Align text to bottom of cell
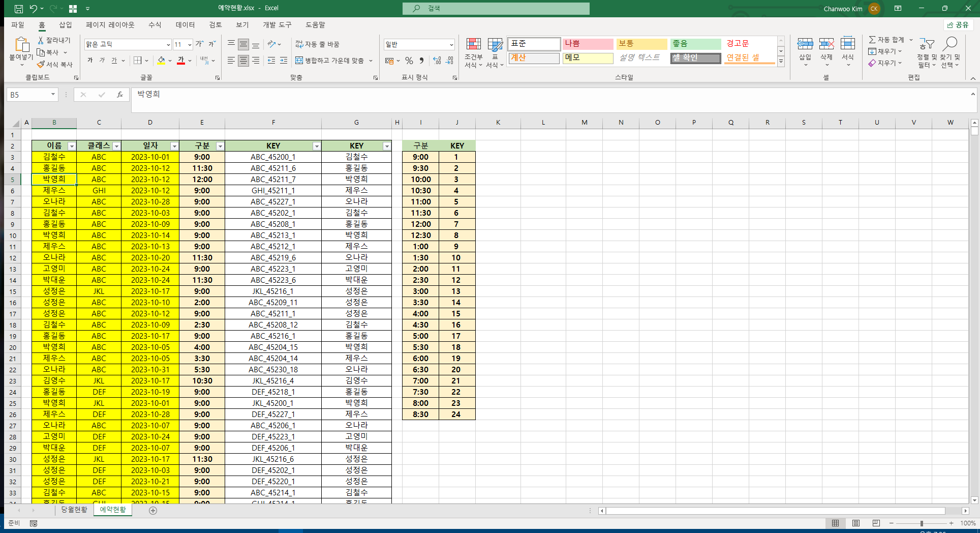Image resolution: width=980 pixels, height=533 pixels. coord(256,44)
